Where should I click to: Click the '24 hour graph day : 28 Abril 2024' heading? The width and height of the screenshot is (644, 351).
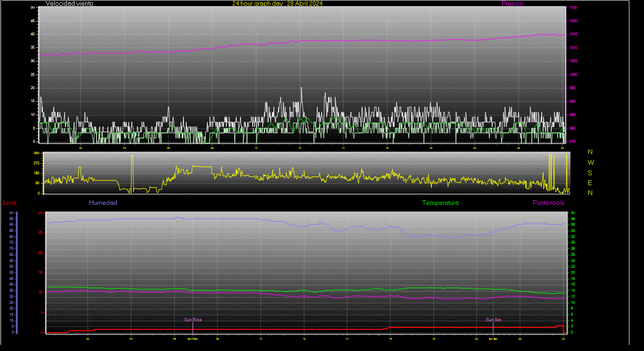coord(277,3)
